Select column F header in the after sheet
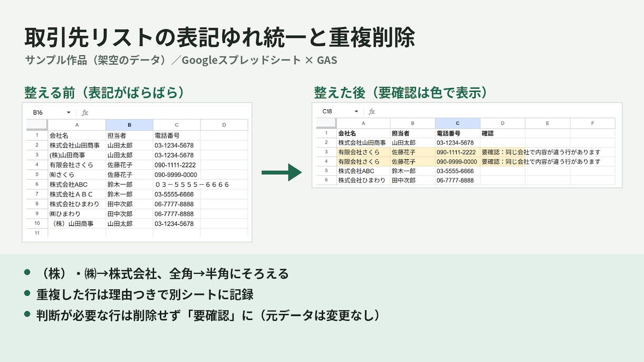 [x=593, y=123]
